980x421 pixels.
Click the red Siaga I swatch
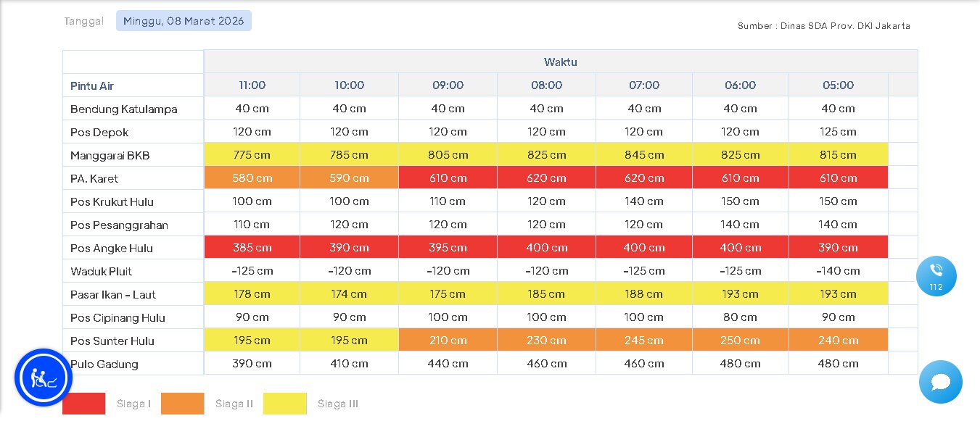tap(84, 404)
